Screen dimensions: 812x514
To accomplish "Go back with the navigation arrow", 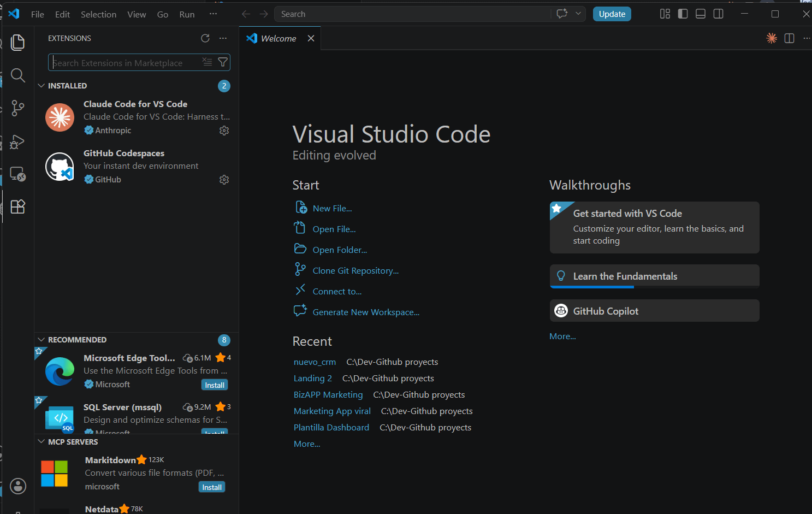I will click(x=246, y=14).
